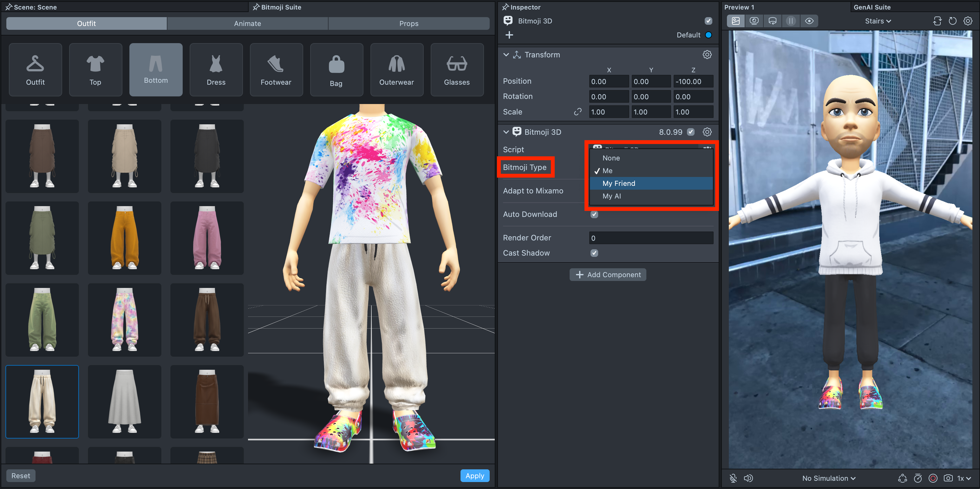Restart the preview with the circular arrow icon
Screen dimensions: 980x489
coord(952,21)
